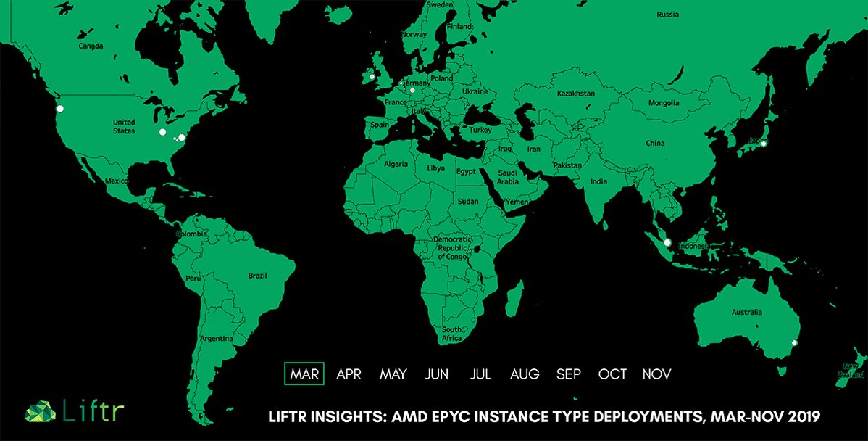Click the Indonesia label
Screen dimensions: 868x441
coord(694,246)
